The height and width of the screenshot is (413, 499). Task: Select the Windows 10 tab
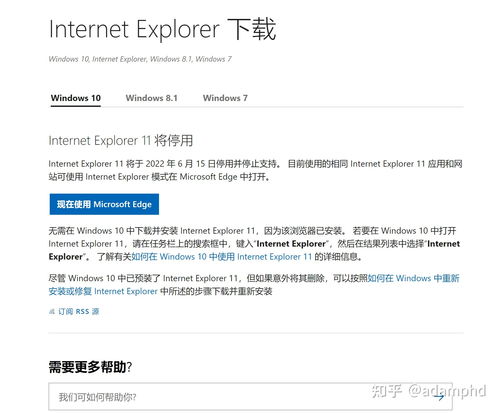(76, 98)
